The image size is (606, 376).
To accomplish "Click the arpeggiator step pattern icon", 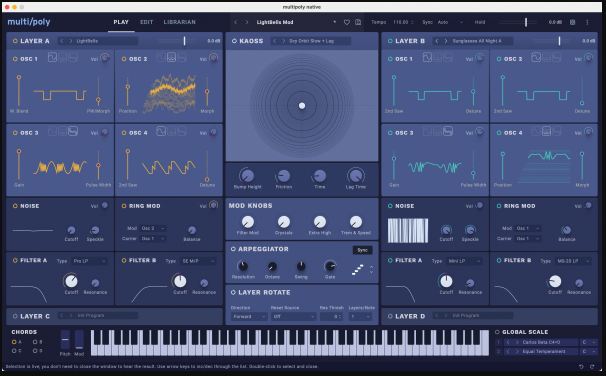I will pos(358,269).
